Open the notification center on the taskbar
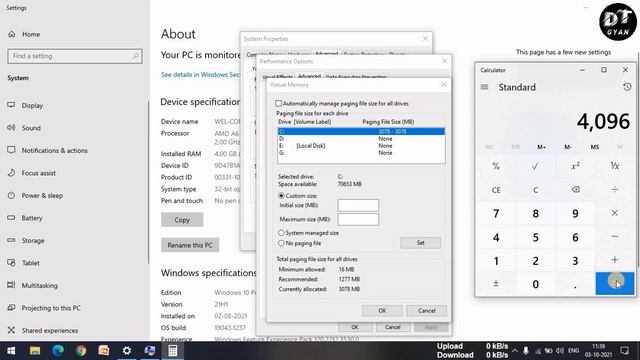 (624, 351)
